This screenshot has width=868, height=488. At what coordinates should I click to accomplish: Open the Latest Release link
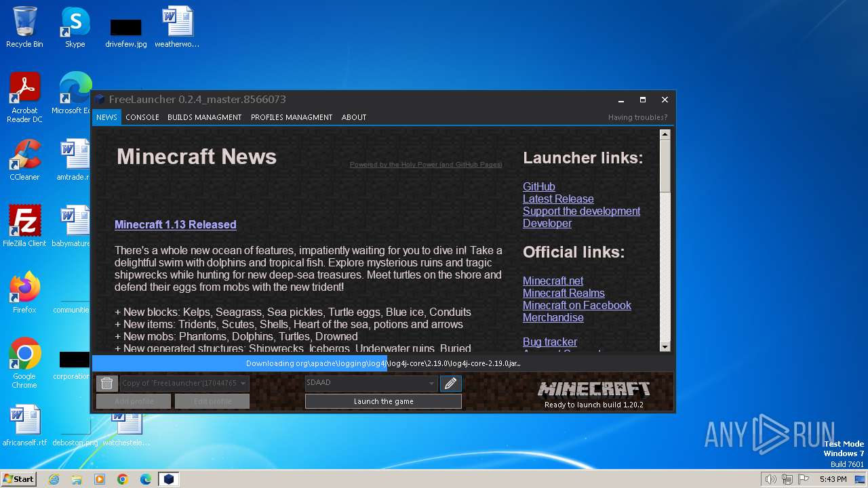click(558, 199)
